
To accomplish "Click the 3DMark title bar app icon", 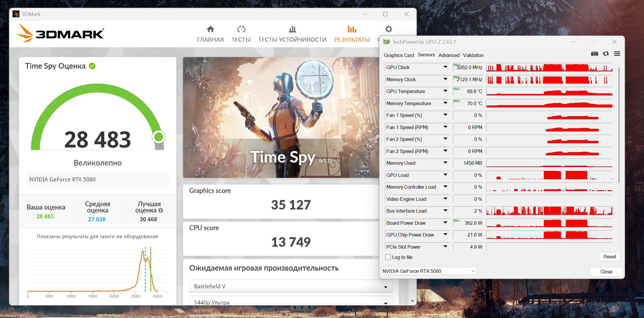I will 16,14.
